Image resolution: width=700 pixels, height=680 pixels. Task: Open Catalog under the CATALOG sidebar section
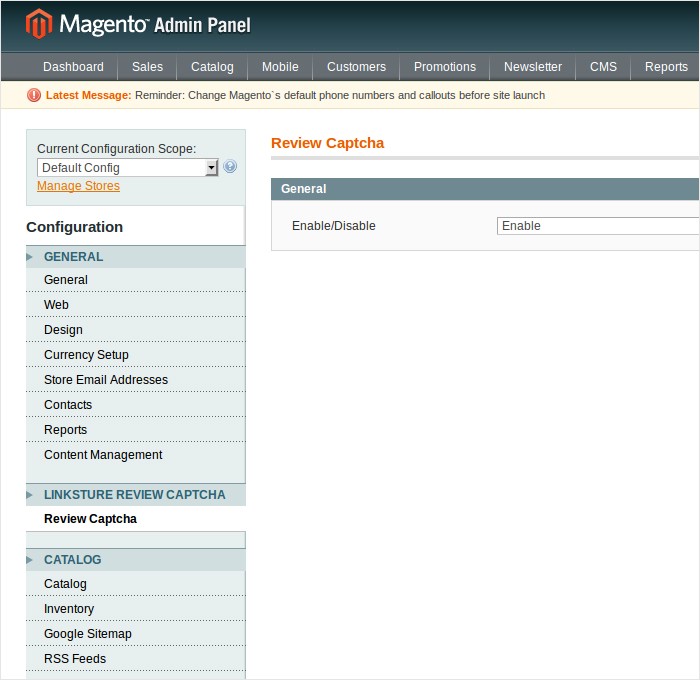click(136, 584)
